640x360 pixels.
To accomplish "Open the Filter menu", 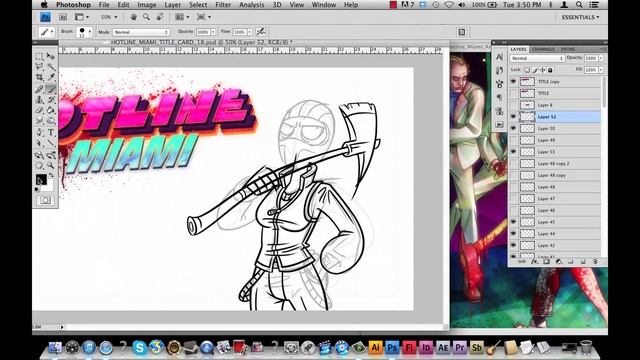I will pos(223,5).
